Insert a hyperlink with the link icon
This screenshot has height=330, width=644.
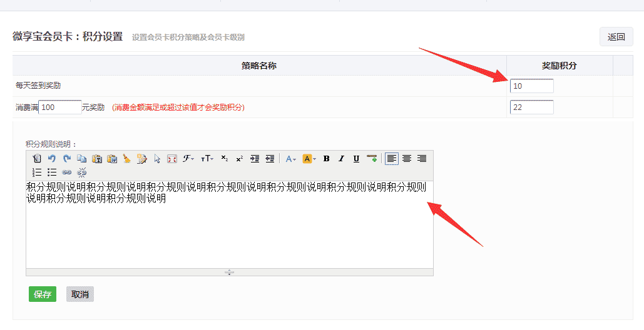tap(67, 172)
